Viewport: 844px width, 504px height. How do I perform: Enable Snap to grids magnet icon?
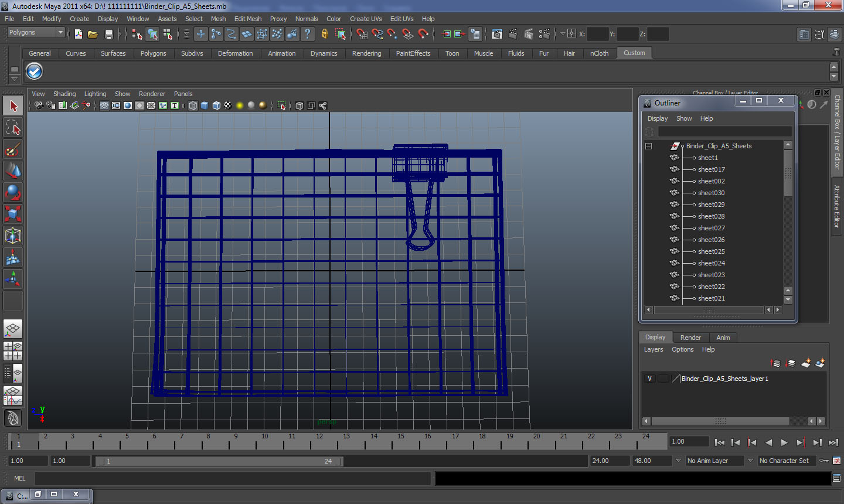coord(362,34)
